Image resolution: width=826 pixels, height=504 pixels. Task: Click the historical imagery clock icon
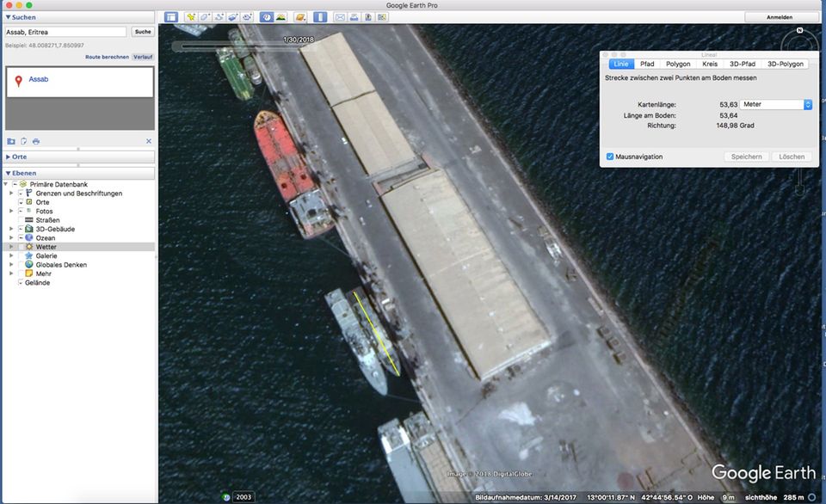(x=266, y=16)
